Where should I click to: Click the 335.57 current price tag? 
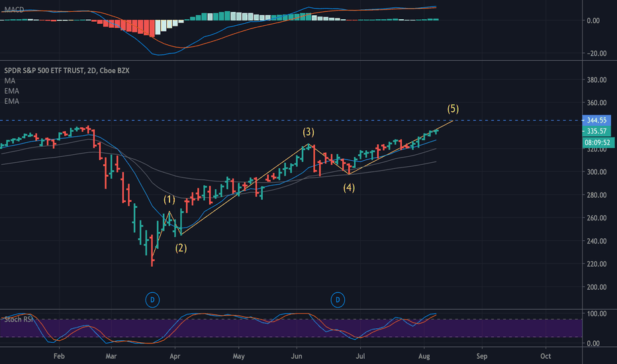click(596, 131)
